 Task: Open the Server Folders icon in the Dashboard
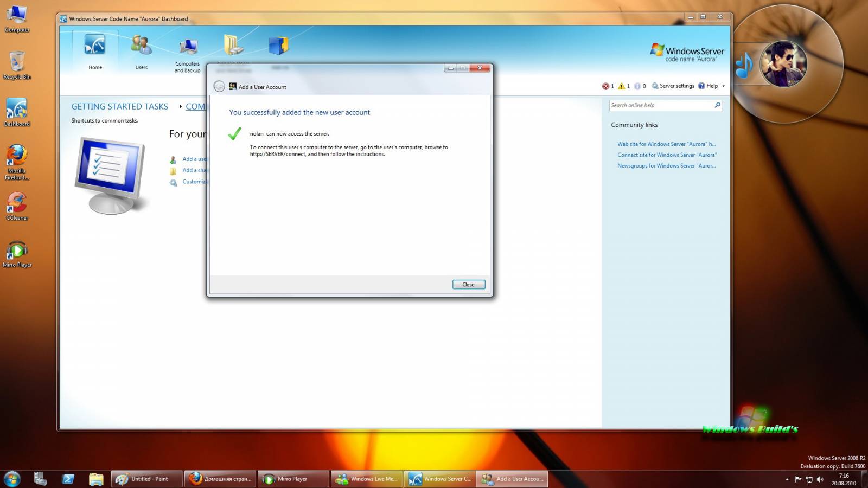tap(234, 46)
